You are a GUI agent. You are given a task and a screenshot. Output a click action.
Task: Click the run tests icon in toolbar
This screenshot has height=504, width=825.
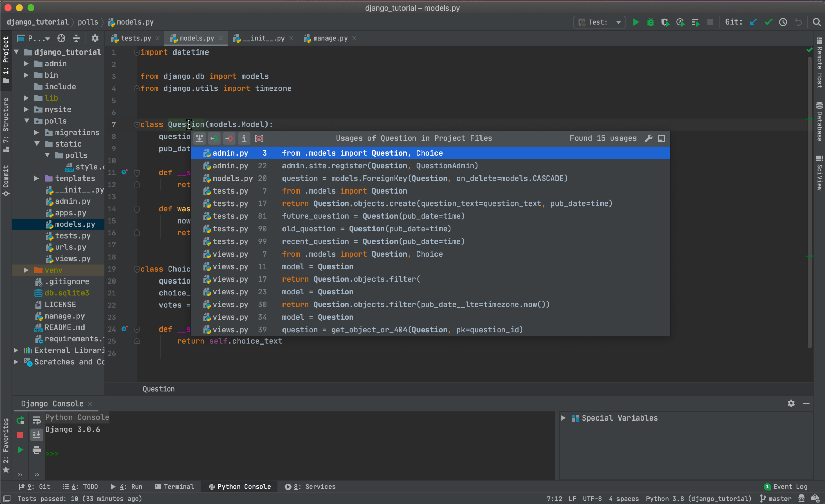(x=635, y=22)
